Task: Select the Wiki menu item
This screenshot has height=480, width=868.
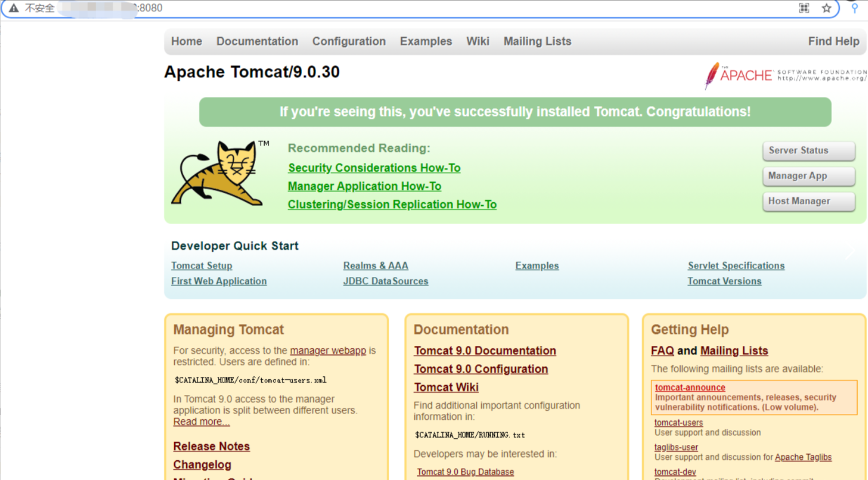Action: click(x=477, y=41)
